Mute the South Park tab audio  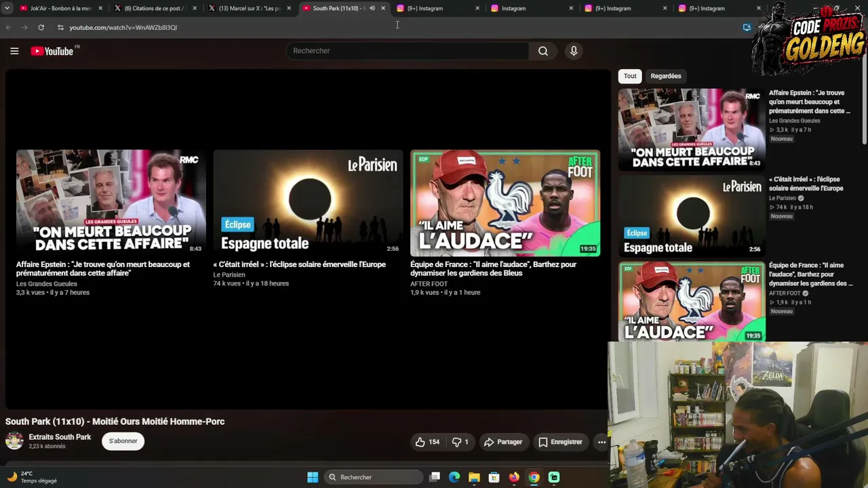click(372, 8)
